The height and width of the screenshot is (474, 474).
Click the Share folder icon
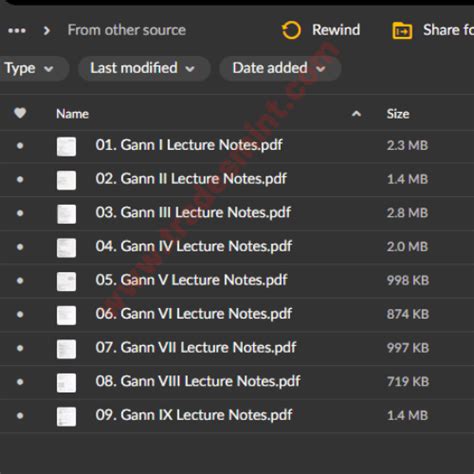[402, 31]
